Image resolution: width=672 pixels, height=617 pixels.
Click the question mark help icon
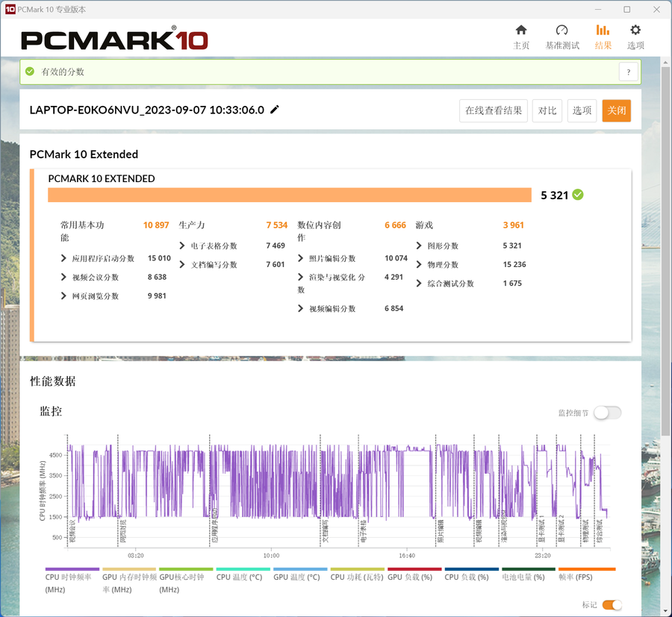629,72
